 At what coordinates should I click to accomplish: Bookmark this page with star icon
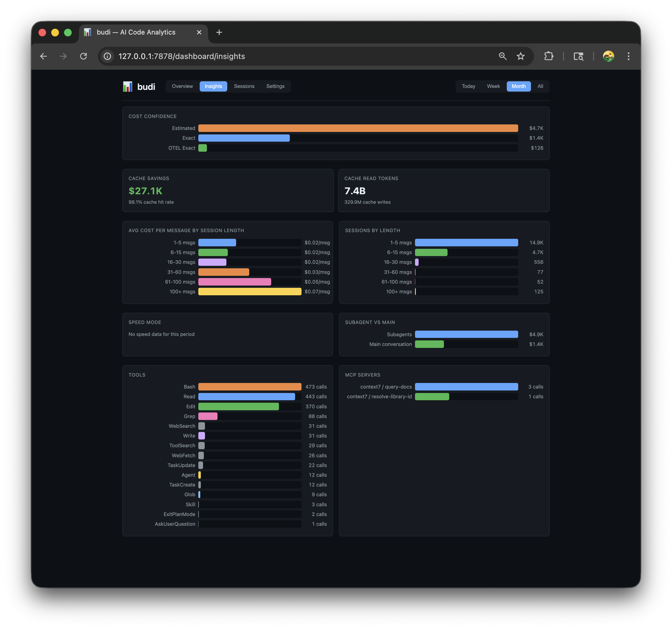521,56
